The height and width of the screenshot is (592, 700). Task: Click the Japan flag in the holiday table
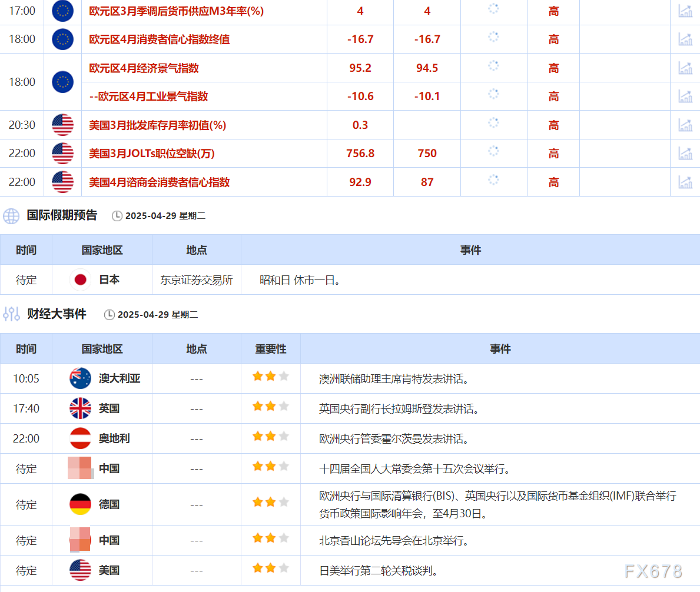[80, 280]
